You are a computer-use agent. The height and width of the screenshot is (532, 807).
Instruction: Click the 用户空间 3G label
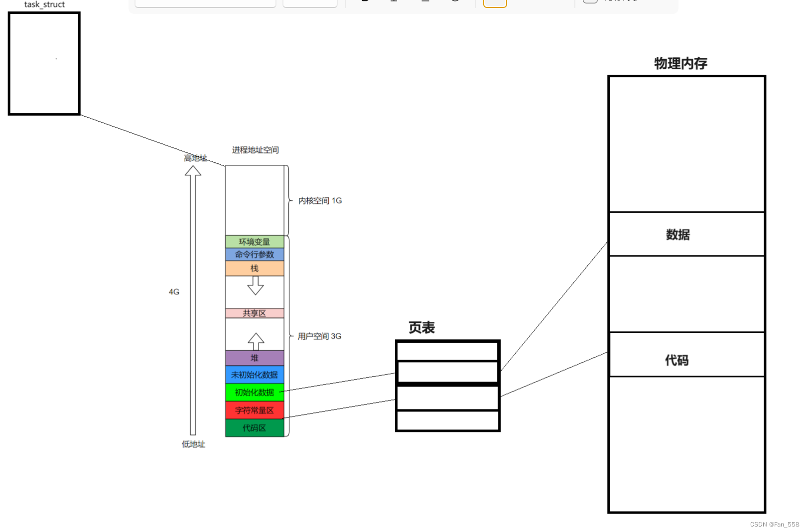pos(319,336)
